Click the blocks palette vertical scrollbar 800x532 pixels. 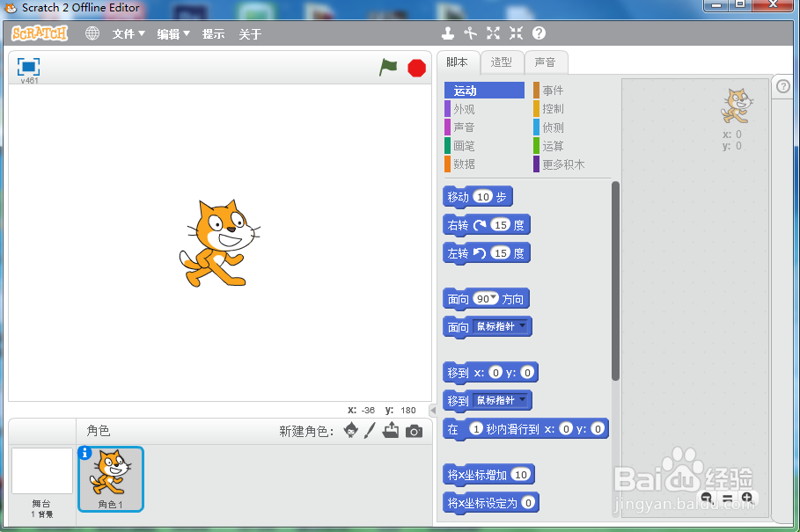(x=615, y=281)
